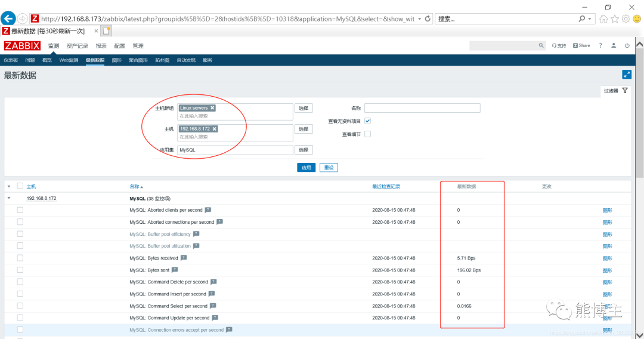The height and width of the screenshot is (339, 644).
Task: Click the logout power icon
Action: click(627, 45)
